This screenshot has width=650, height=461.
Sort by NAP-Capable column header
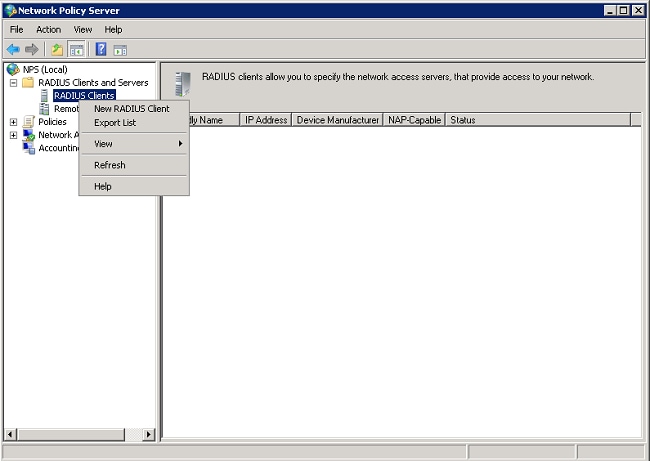point(414,120)
